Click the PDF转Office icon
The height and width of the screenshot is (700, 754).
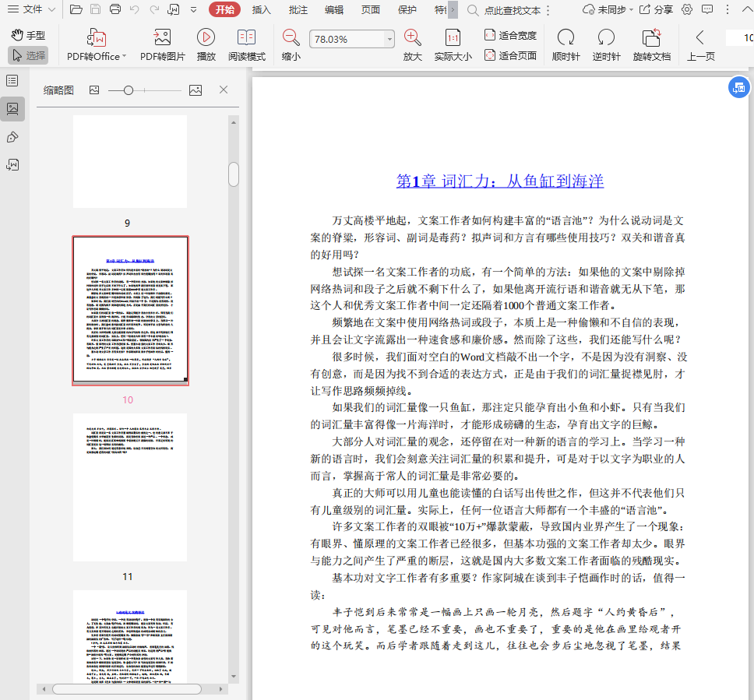click(96, 37)
